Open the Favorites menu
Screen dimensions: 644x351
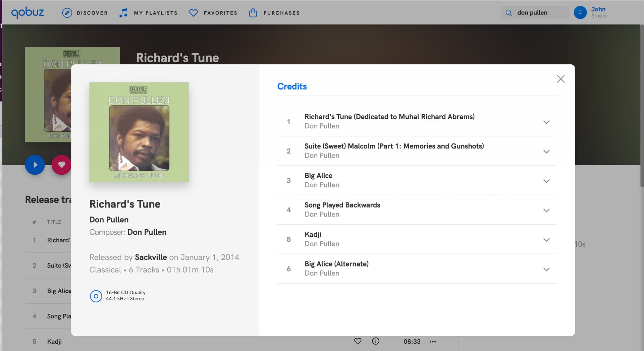point(220,13)
